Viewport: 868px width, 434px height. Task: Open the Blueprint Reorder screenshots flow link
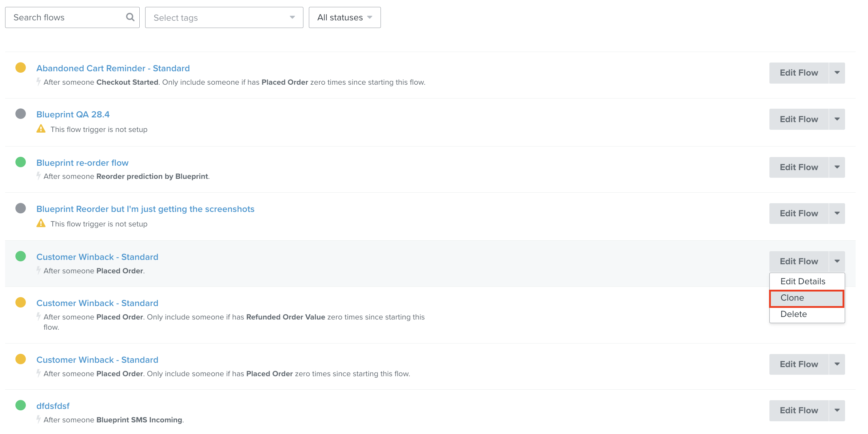[x=145, y=209]
